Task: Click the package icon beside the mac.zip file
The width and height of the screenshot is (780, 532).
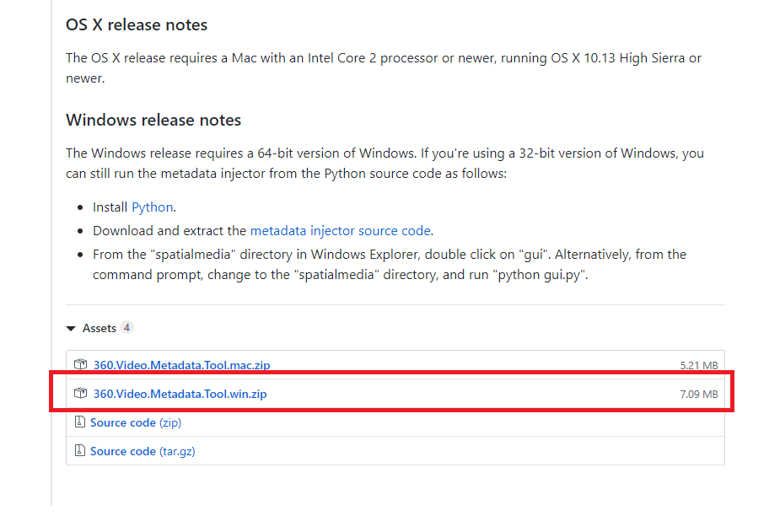Action: coord(81,365)
